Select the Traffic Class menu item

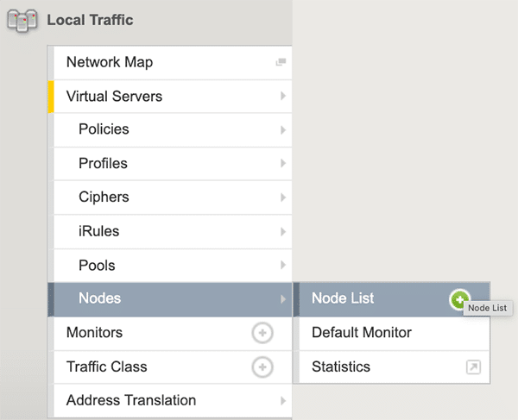click(x=107, y=367)
